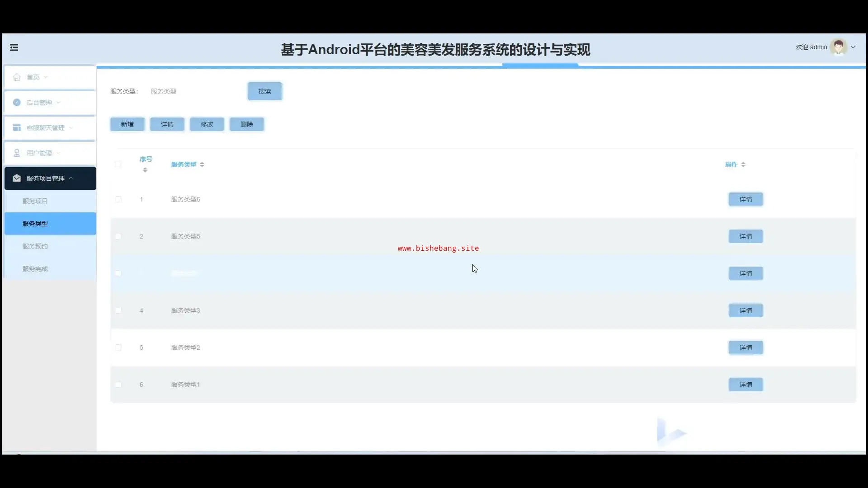868x488 pixels.
Task: Click the 新增 button
Action: 127,124
